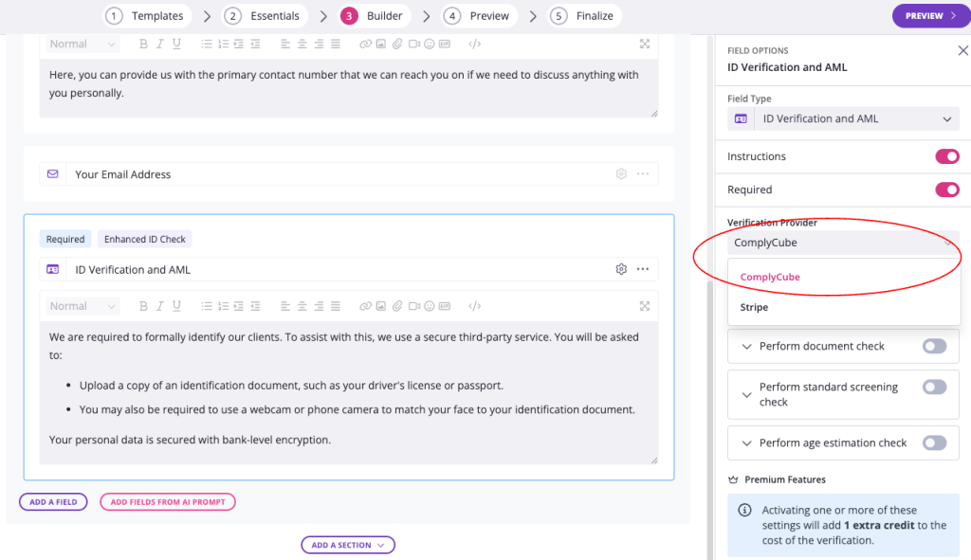The image size is (971, 560).
Task: Click the Add a Field button
Action: [x=53, y=502]
